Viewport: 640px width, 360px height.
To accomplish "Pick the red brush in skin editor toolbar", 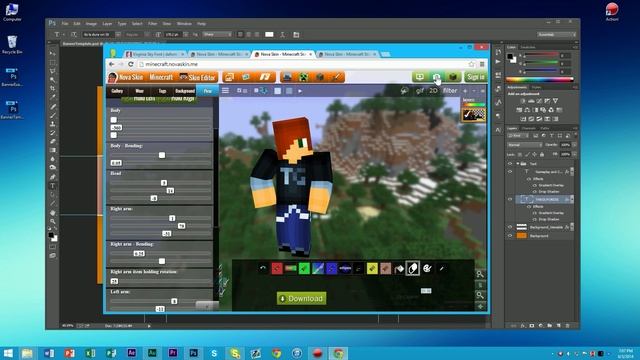I will (277, 268).
